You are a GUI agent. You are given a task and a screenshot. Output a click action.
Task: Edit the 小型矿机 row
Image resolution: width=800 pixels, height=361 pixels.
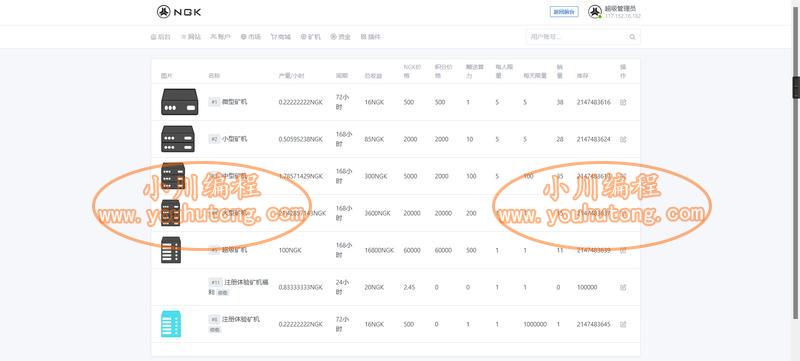tap(623, 139)
